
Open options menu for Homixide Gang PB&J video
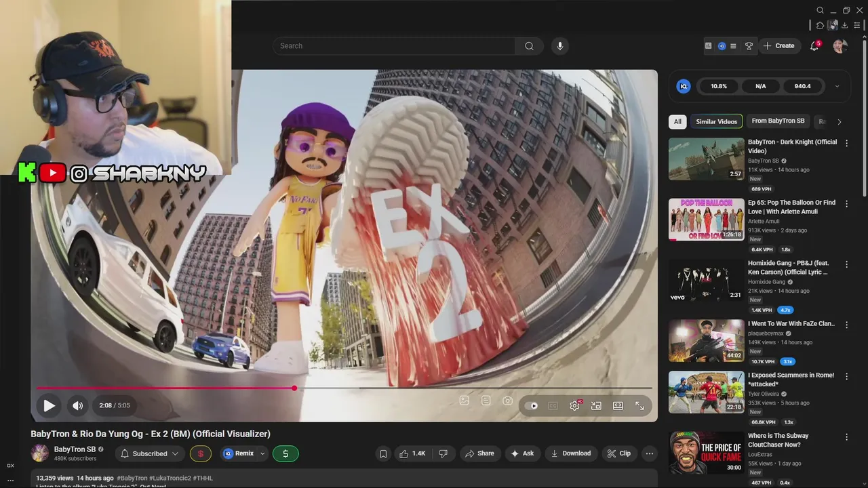(846, 264)
